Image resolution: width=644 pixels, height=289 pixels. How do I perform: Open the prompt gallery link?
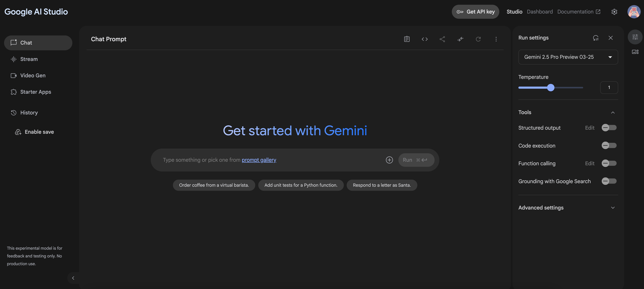pyautogui.click(x=259, y=160)
